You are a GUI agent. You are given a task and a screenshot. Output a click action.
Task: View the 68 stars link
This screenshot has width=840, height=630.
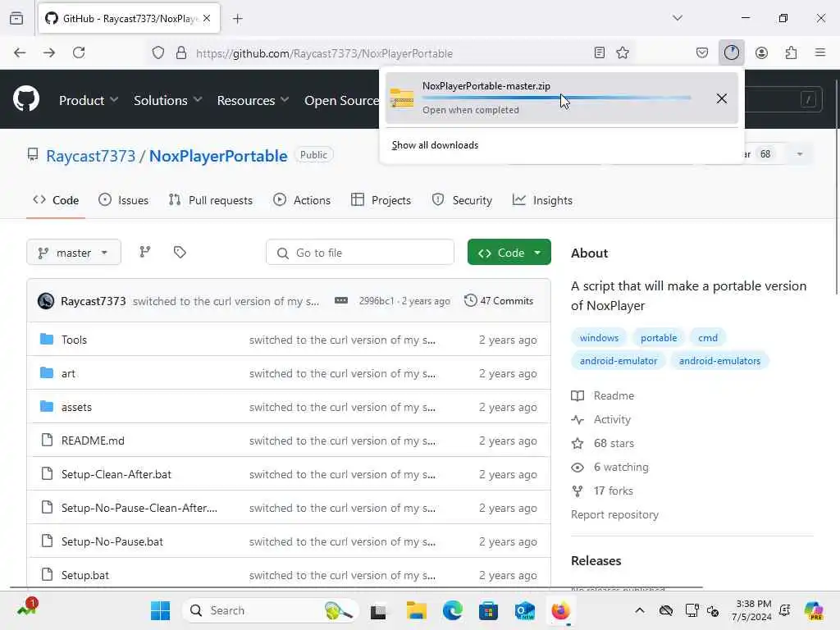tap(603, 443)
